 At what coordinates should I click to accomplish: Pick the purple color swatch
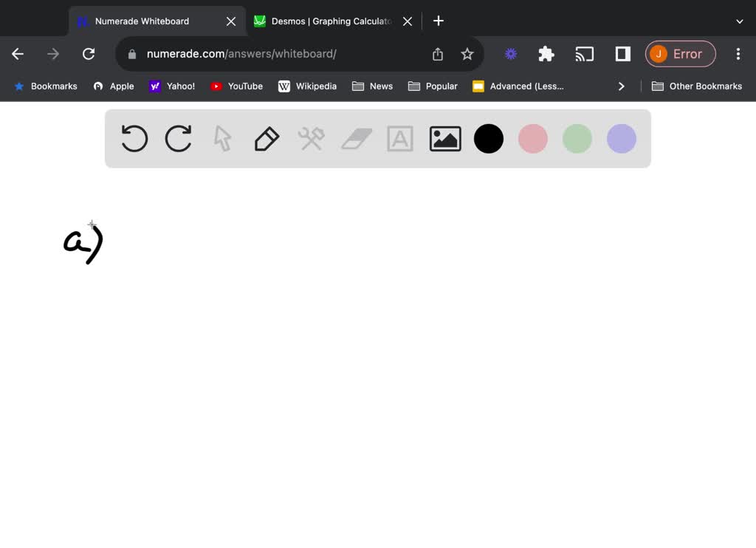pos(622,139)
